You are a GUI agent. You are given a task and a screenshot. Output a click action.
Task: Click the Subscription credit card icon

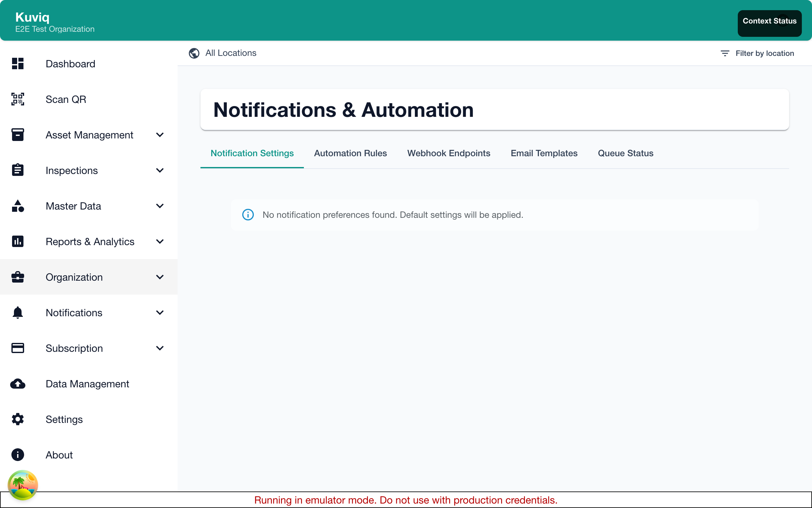click(18, 348)
